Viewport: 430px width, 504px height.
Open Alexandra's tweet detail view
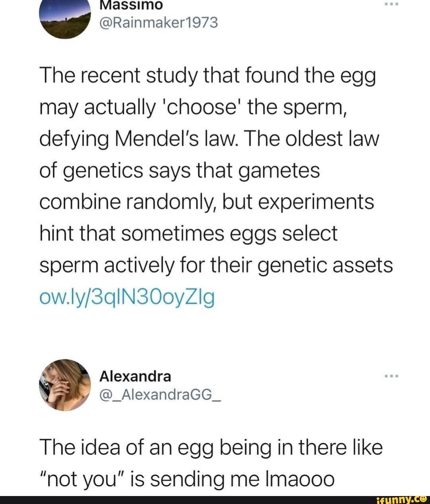pos(210,462)
